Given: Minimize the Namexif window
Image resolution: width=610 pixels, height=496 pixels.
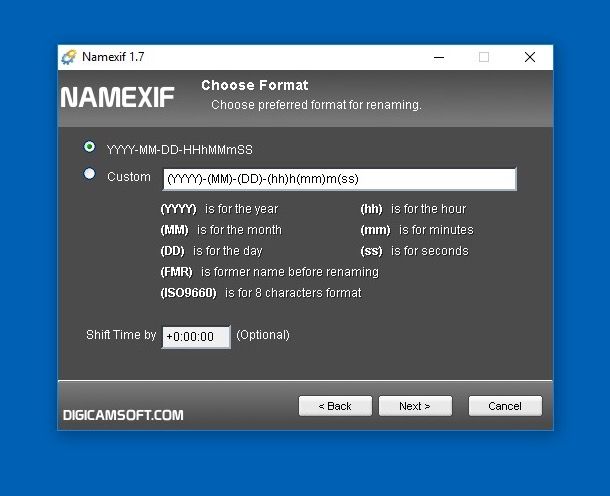Looking at the screenshot, I should point(439,57).
